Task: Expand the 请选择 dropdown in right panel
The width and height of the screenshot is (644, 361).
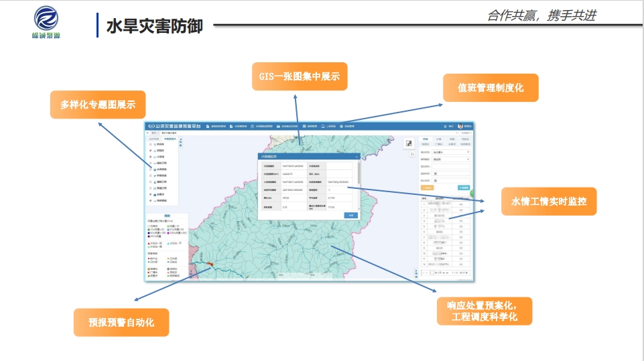Action: (x=451, y=159)
